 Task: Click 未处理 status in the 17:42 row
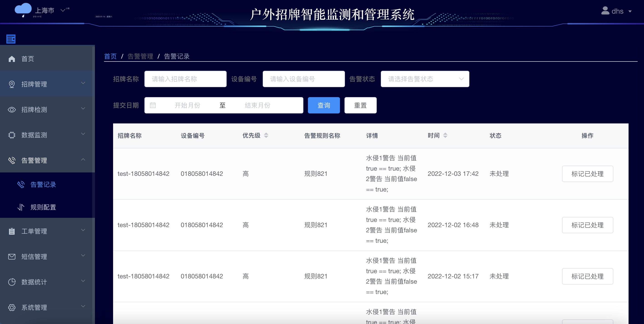point(499,174)
